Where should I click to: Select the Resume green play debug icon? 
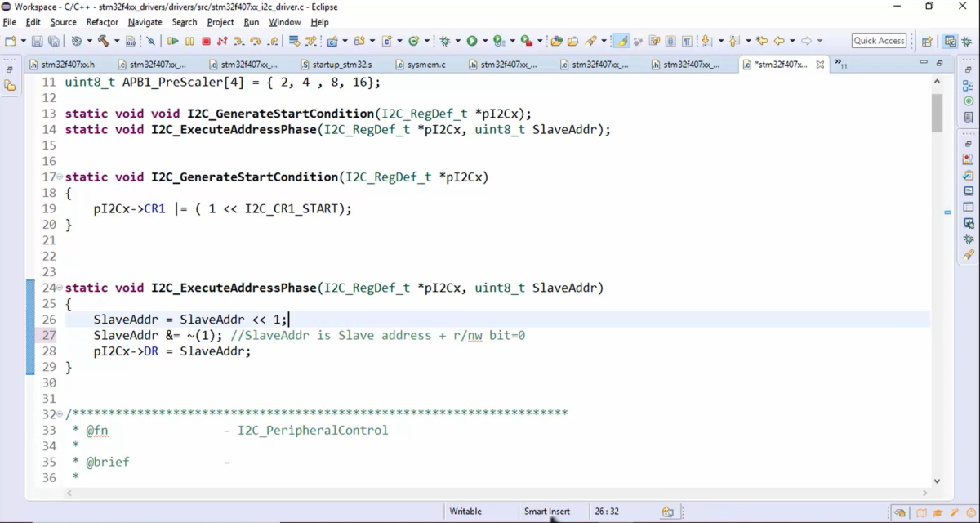click(173, 40)
